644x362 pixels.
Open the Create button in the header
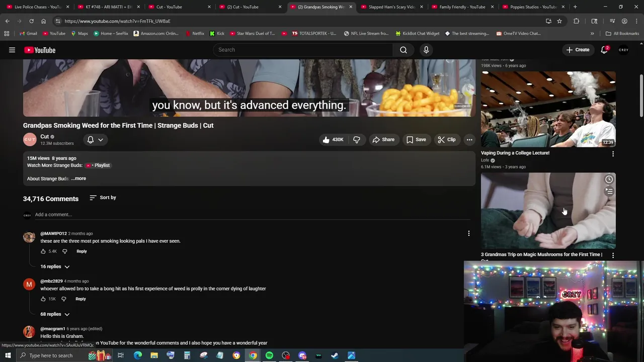pyautogui.click(x=578, y=50)
